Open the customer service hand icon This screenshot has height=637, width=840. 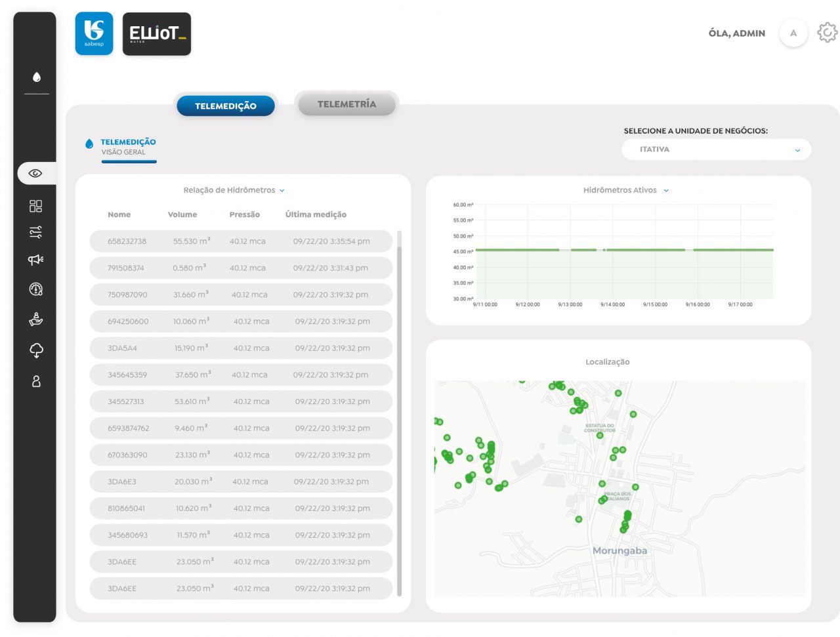click(x=36, y=319)
